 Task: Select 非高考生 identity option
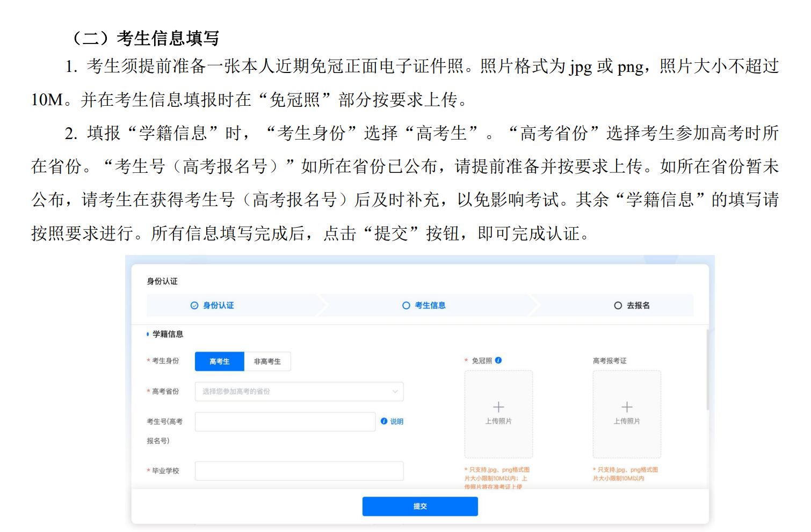coord(267,361)
